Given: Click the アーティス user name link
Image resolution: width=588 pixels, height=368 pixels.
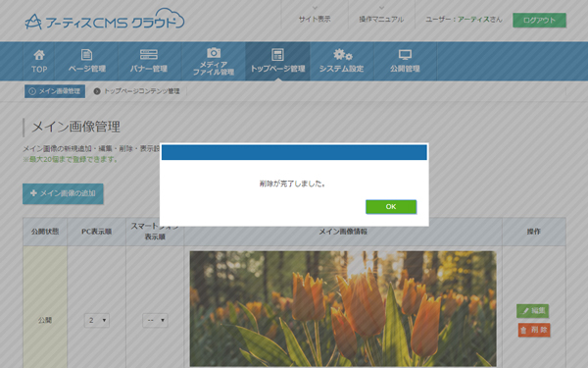Looking at the screenshot, I should (473, 20).
